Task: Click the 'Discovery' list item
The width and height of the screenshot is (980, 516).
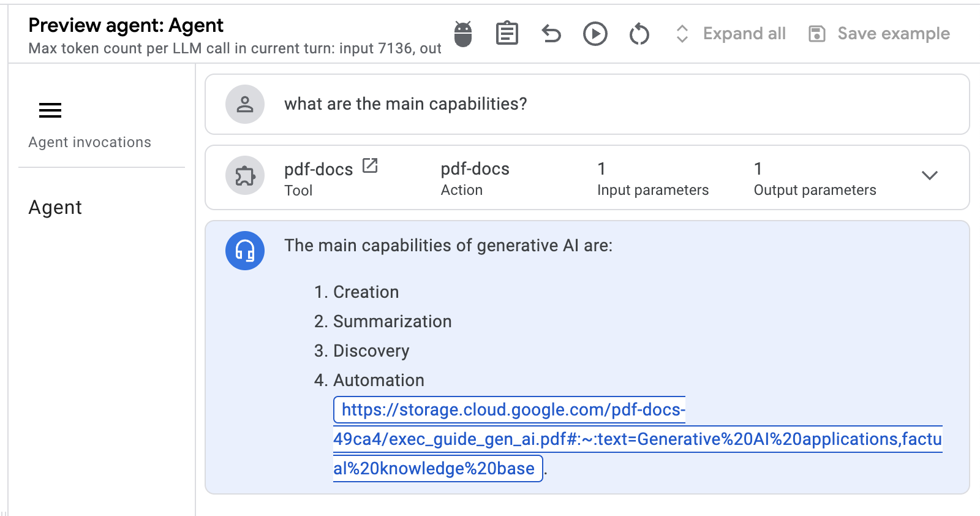Action: coord(371,351)
